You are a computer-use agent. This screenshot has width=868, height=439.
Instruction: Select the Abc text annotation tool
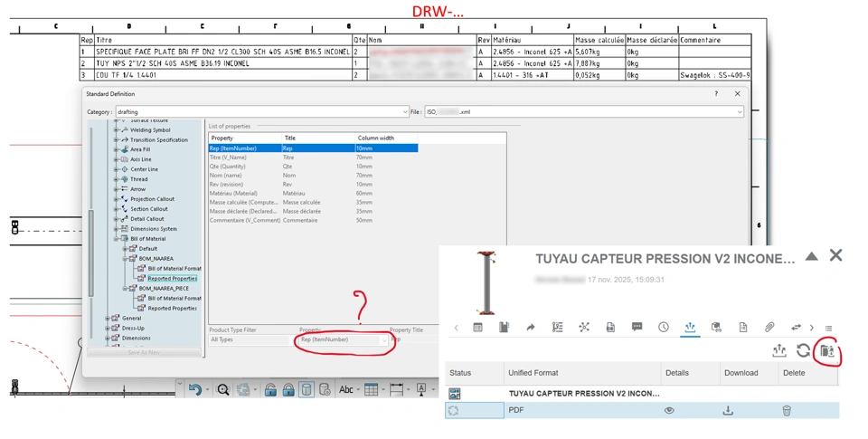pyautogui.click(x=346, y=389)
